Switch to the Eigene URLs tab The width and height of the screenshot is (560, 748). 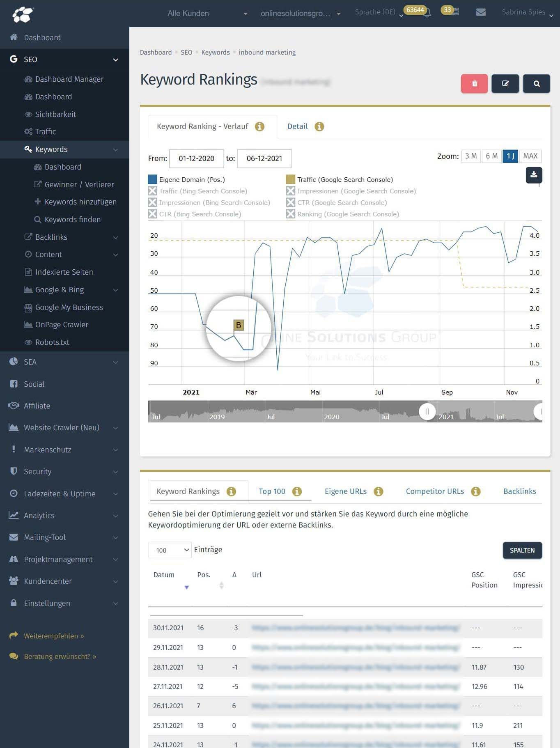tap(346, 491)
